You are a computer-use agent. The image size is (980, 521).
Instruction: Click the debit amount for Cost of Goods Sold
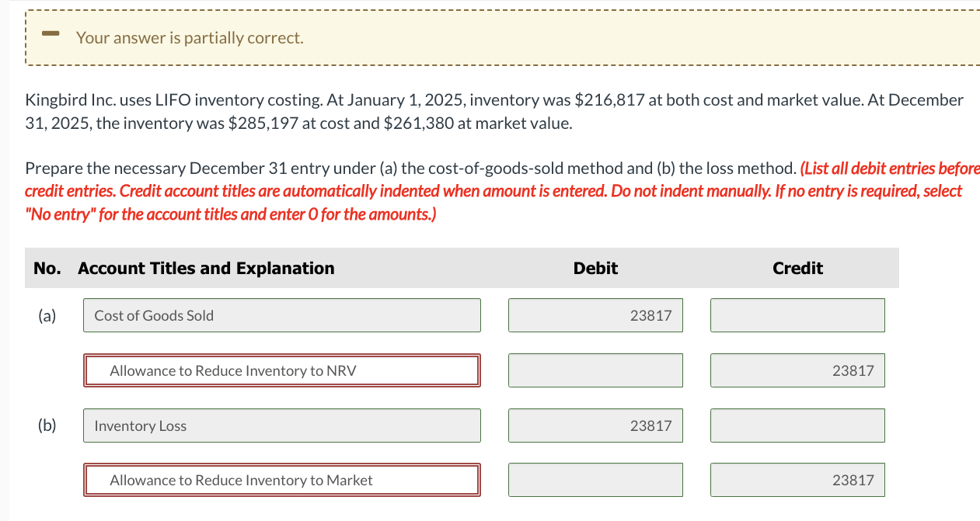pyautogui.click(x=595, y=315)
